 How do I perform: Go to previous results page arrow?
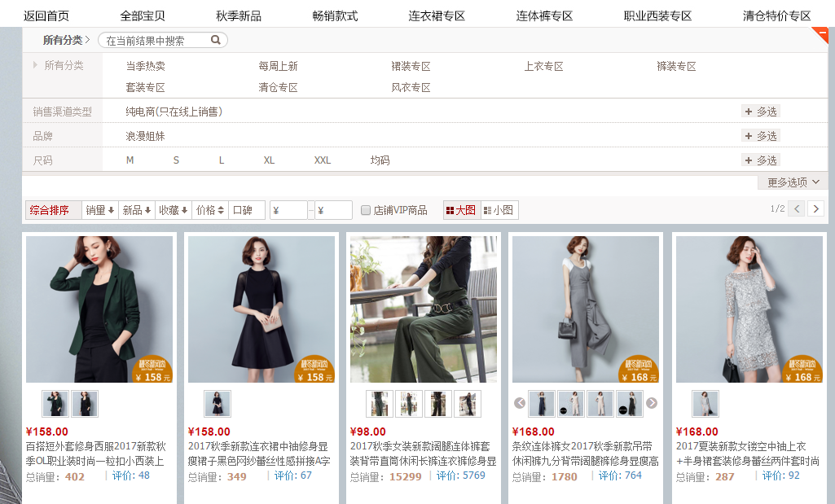[x=797, y=209]
